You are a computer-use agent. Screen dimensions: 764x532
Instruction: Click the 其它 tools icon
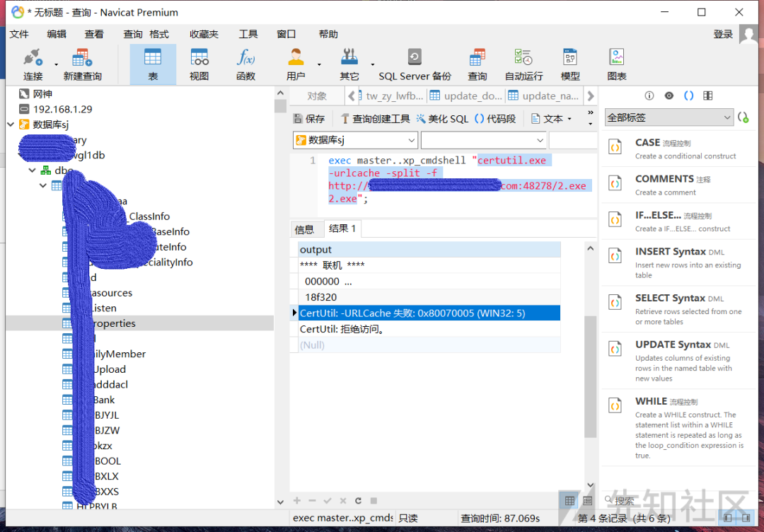pyautogui.click(x=349, y=64)
